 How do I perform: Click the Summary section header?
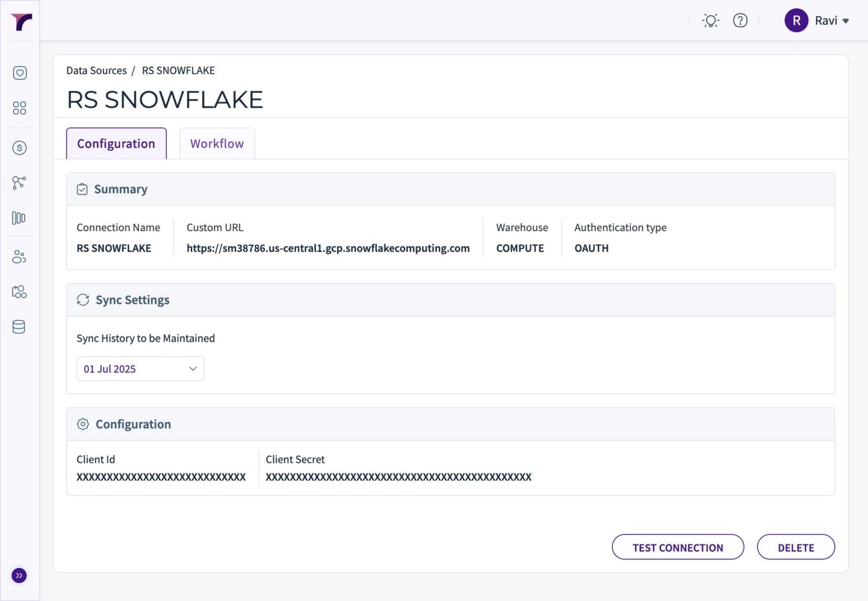[451, 190]
